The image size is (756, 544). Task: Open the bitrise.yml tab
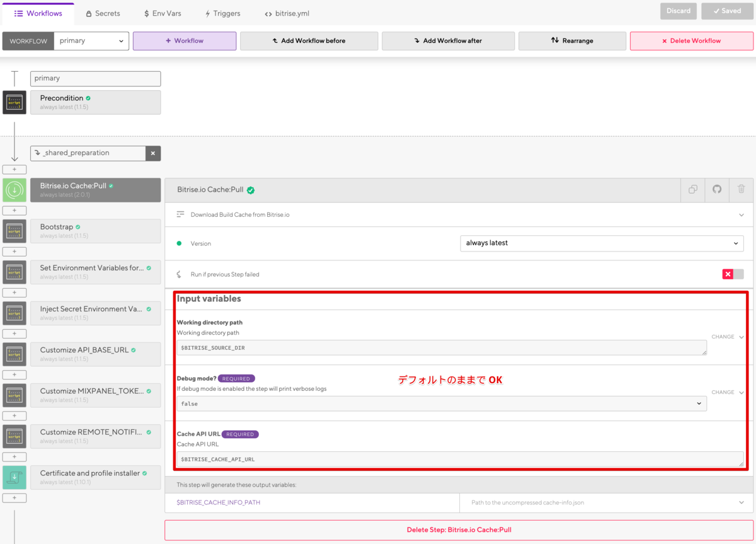287,13
